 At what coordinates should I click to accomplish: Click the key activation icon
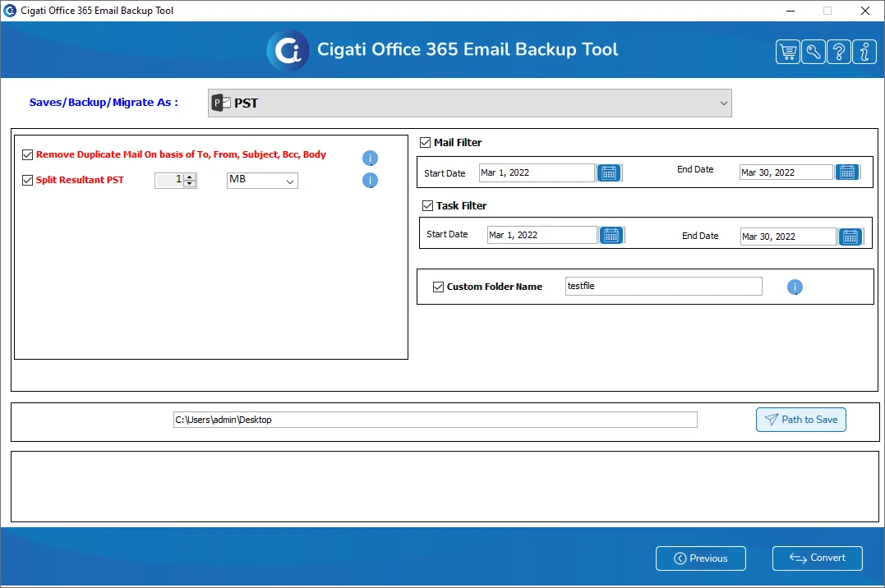point(814,52)
